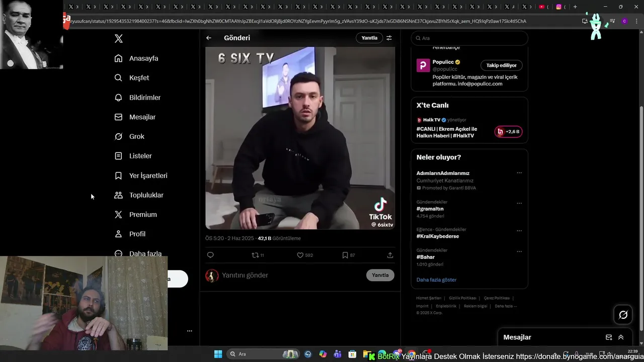Image resolution: width=644 pixels, height=362 pixels.
Task: Click the Ara search field on X
Action: pyautogui.click(x=469, y=38)
